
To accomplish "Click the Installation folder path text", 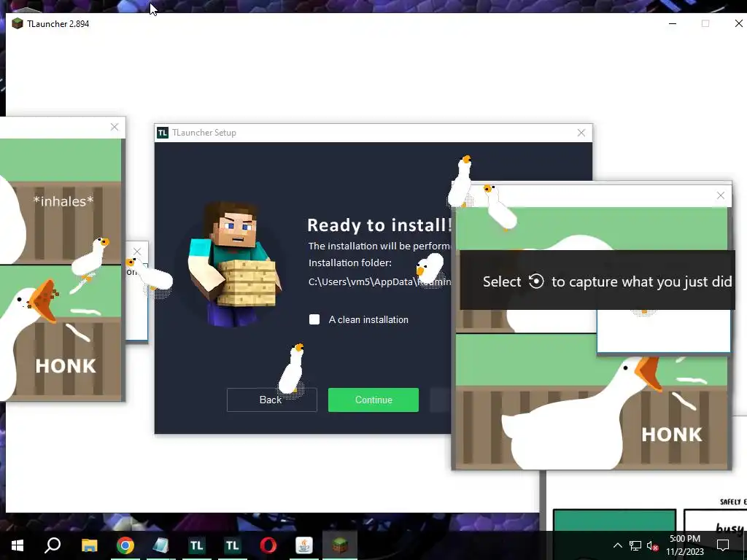I will click(379, 282).
